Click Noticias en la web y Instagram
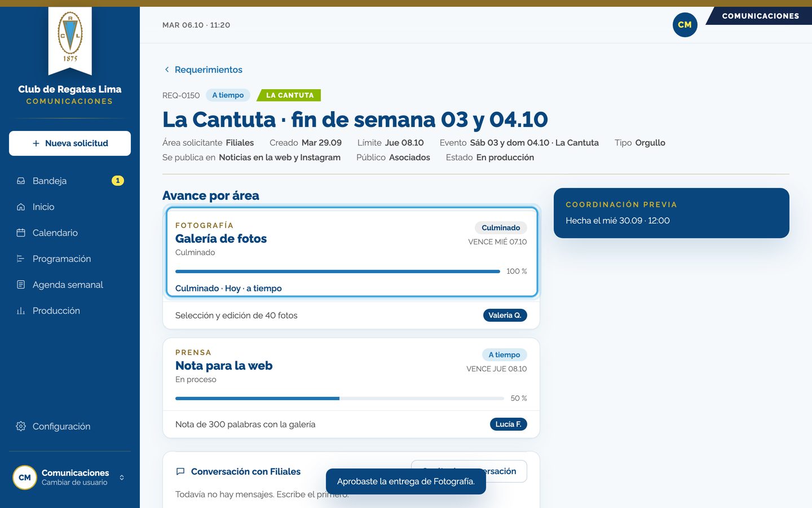This screenshot has width=812, height=508. tap(280, 157)
